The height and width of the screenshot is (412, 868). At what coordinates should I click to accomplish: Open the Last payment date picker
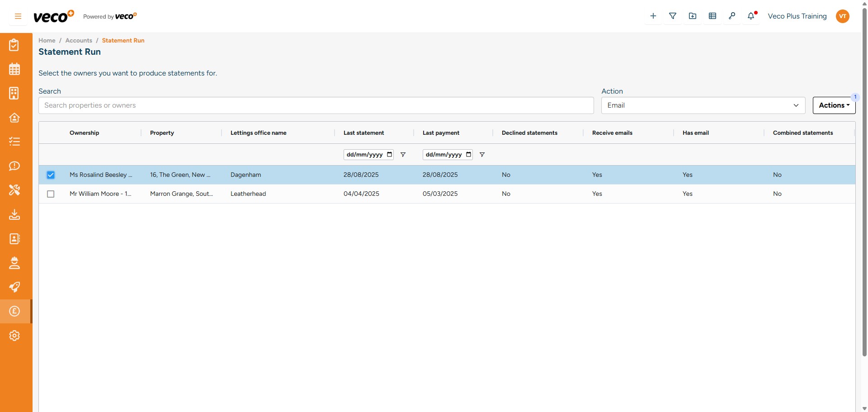pos(469,155)
